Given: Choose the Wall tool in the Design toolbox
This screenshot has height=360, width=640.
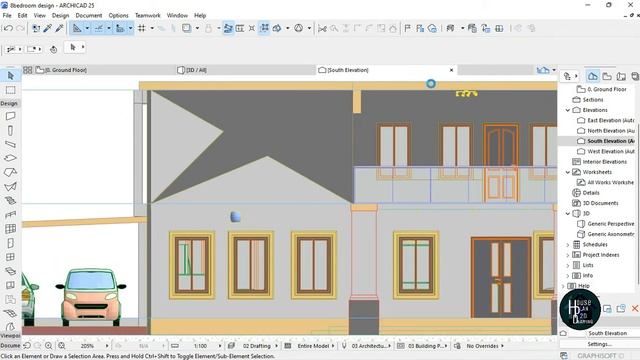Looking at the screenshot, I should (11, 116).
